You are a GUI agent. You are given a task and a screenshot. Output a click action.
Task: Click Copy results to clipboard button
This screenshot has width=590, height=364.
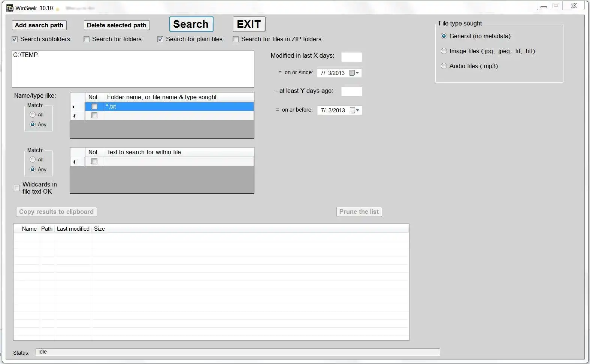coord(57,212)
